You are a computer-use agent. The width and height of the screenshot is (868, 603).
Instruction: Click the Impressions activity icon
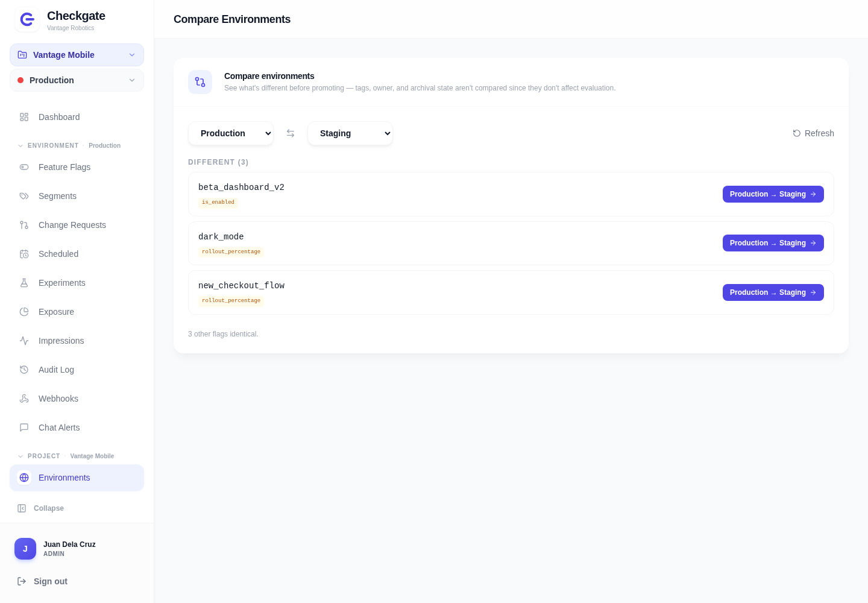[24, 341]
